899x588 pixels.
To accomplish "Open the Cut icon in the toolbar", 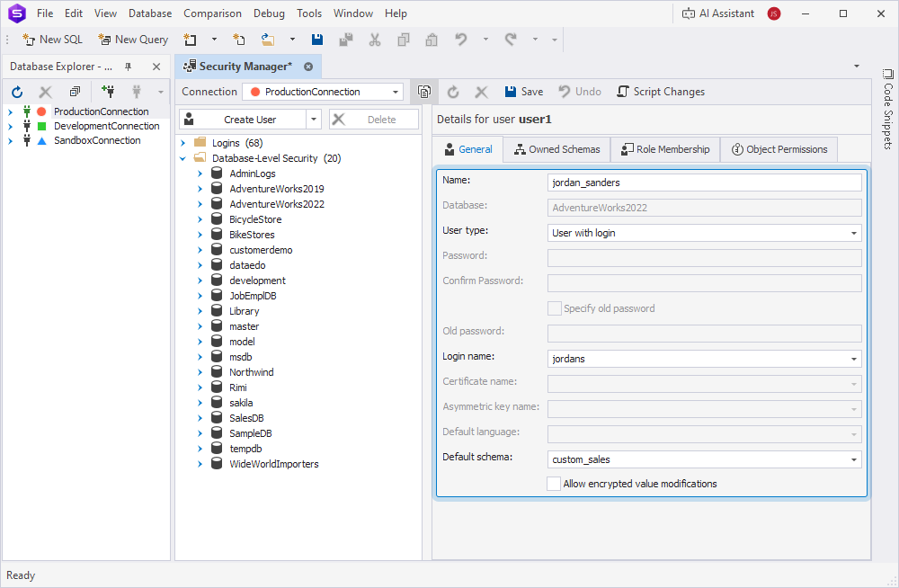I will 375,40.
